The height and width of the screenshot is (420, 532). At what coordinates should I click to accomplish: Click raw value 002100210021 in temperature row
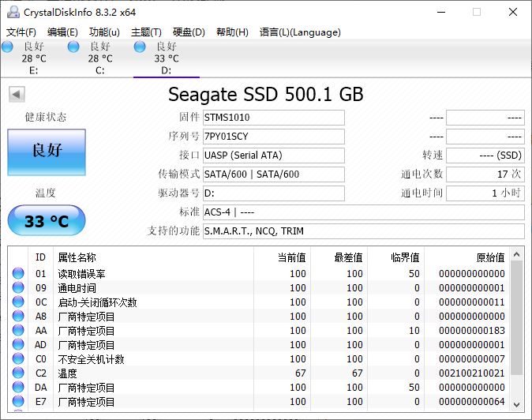click(x=471, y=373)
